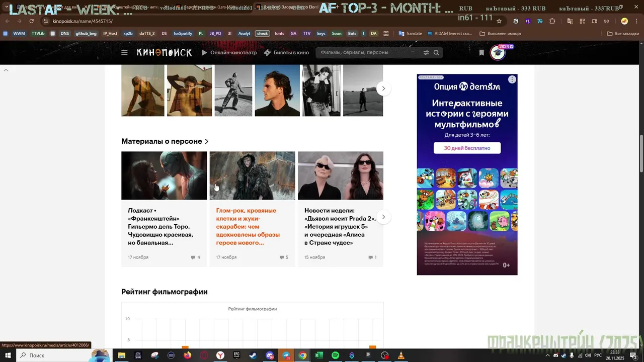644x362 pixels.
Task: Open ad options three-dot menu
Action: pos(512,79)
